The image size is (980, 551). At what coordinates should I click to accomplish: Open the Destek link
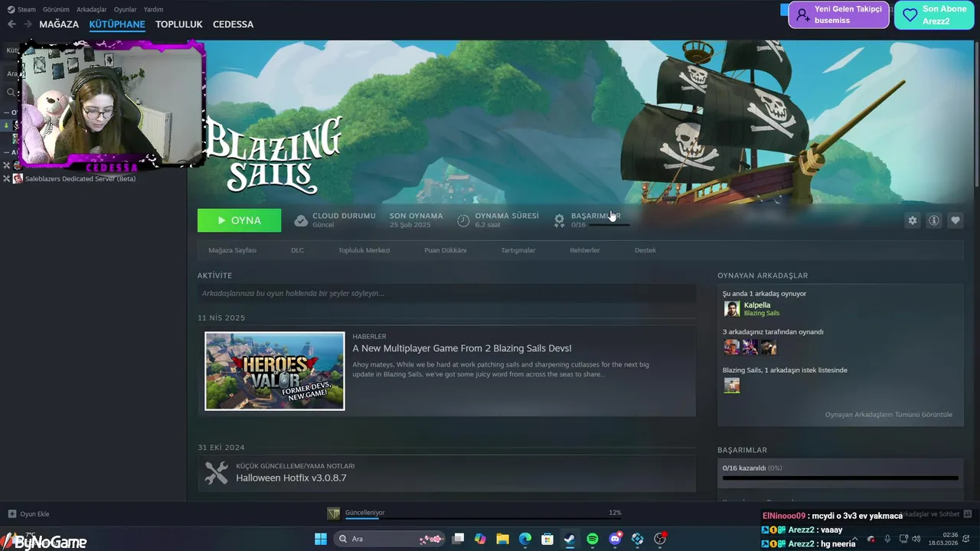coord(645,250)
